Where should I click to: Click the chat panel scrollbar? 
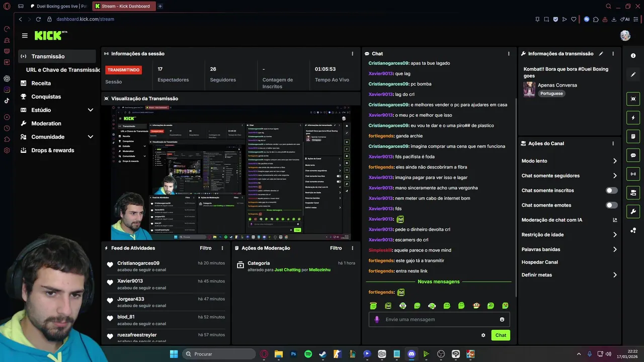point(516,197)
